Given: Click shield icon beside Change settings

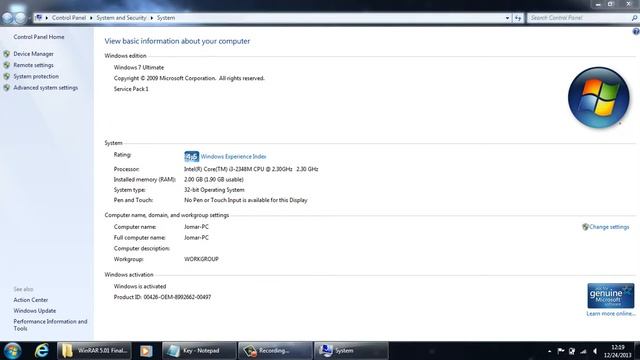Looking at the screenshot, I should coord(585,227).
